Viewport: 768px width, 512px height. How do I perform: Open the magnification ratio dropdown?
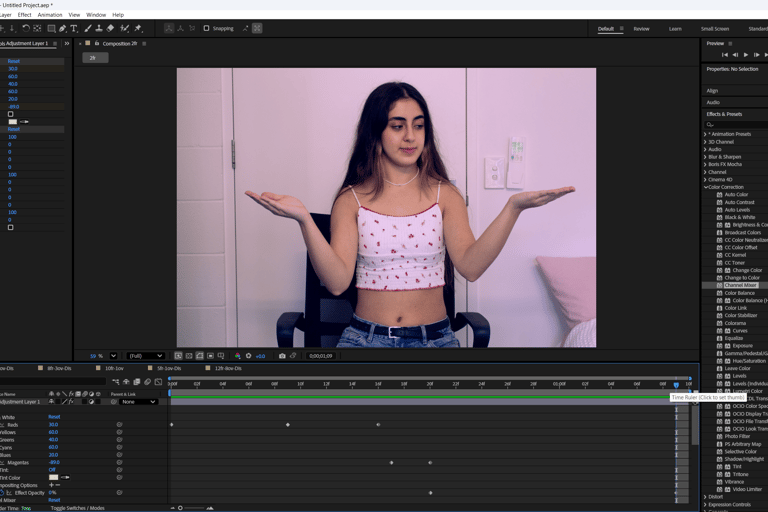click(113, 356)
